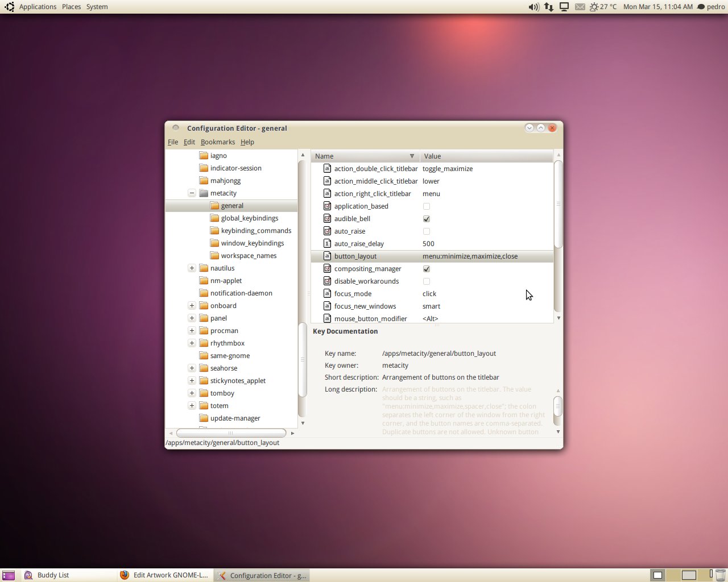Image resolution: width=728 pixels, height=582 pixels.
Task: Open the pedro user session menu
Action: (711, 7)
